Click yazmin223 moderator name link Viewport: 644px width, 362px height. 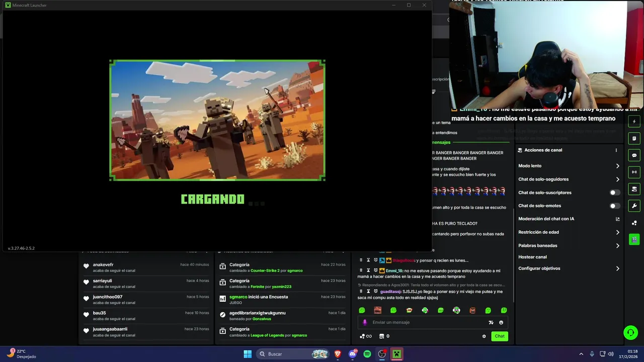point(282,287)
